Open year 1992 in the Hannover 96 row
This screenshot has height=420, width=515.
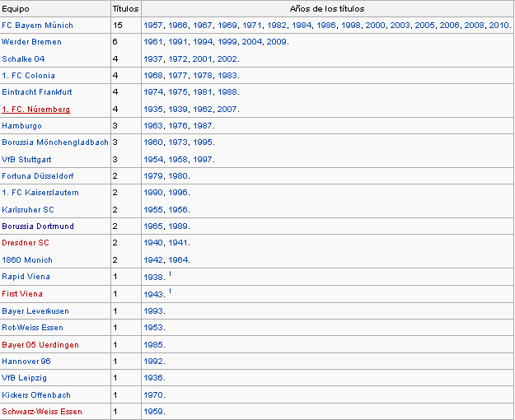pos(153,362)
